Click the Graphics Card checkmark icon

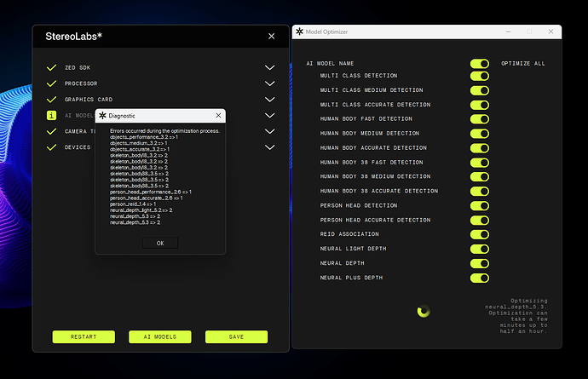pos(51,100)
